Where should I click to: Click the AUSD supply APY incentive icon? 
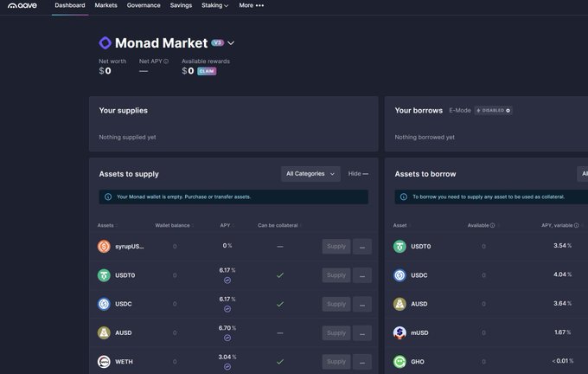(x=227, y=338)
